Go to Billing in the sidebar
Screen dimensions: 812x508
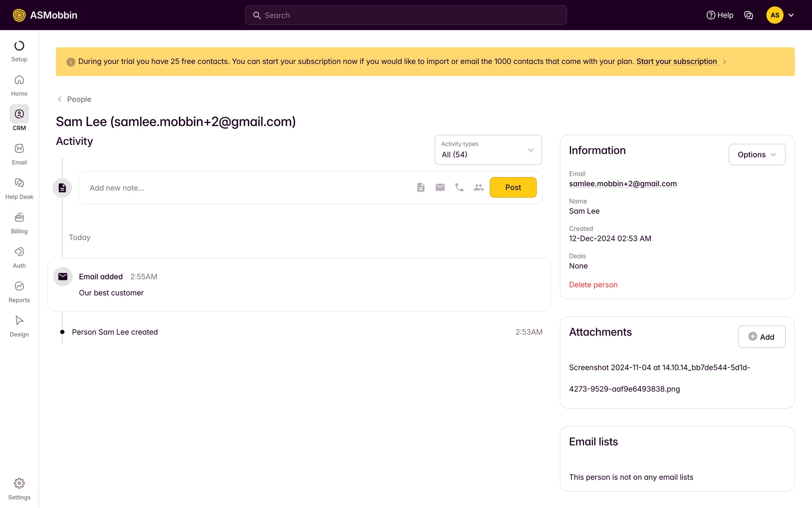click(x=19, y=223)
